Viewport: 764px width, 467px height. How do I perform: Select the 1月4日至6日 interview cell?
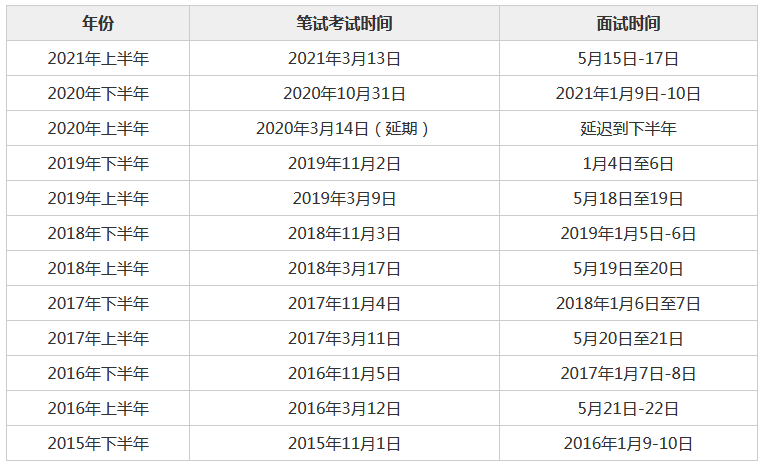(628, 164)
